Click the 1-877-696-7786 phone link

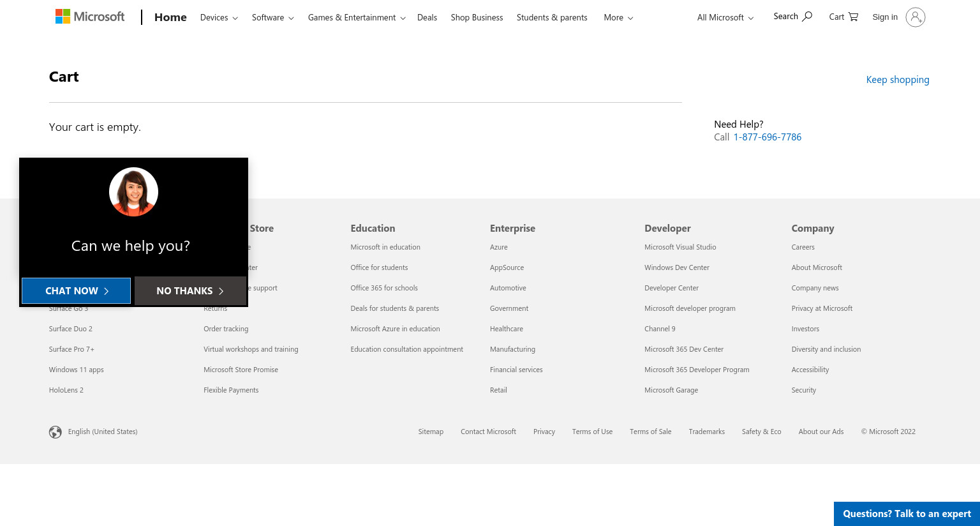[767, 137]
